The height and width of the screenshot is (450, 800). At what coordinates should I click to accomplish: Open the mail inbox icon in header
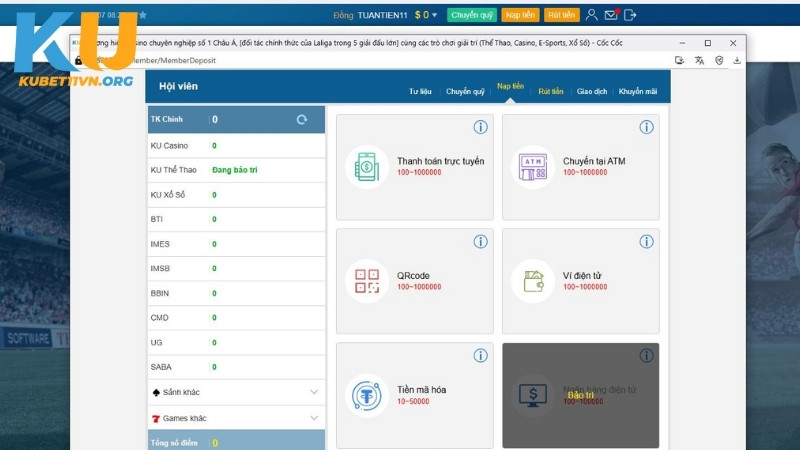611,15
